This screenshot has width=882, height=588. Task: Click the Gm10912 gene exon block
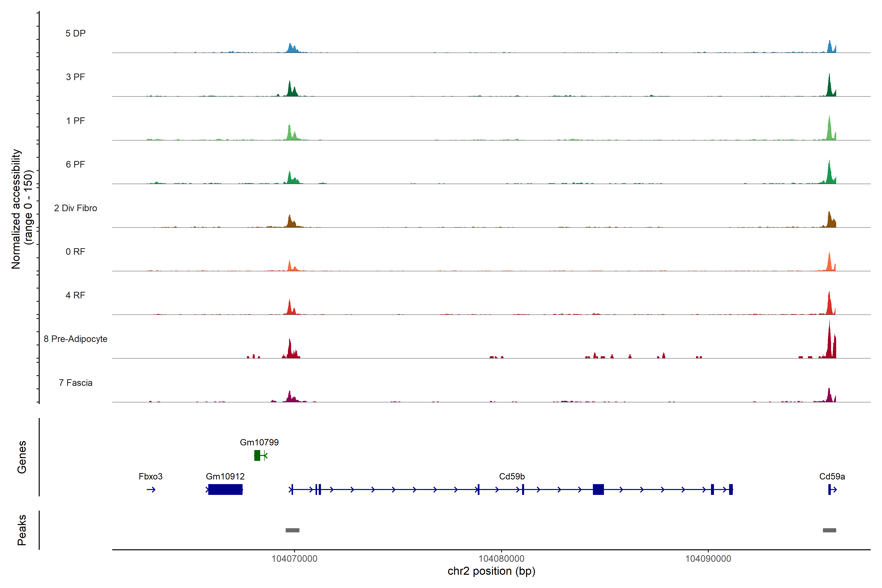pos(225,489)
